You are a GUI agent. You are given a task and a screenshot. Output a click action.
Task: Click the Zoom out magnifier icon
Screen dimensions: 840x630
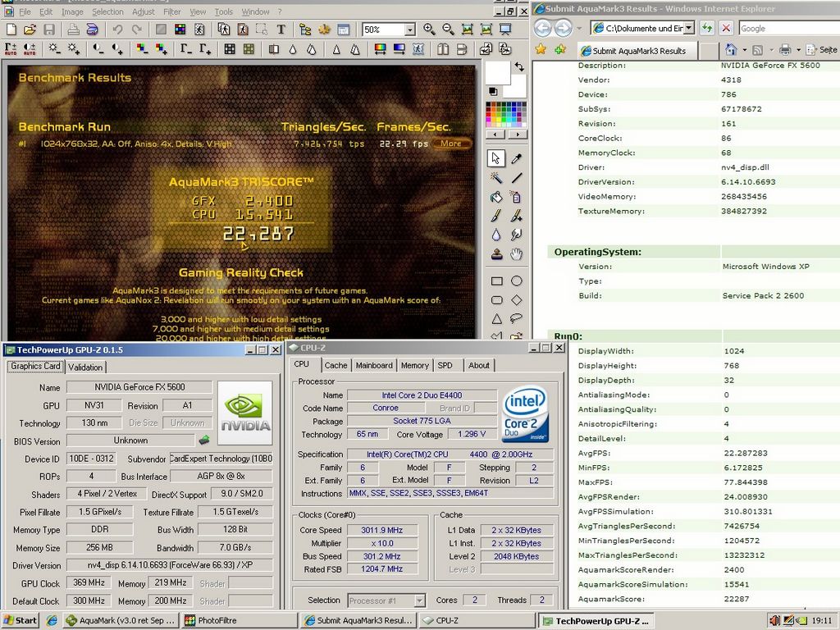(x=449, y=30)
